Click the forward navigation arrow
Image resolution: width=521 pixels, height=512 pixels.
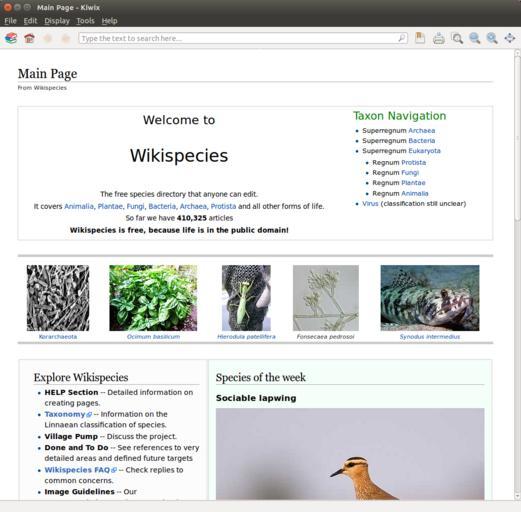(x=66, y=38)
